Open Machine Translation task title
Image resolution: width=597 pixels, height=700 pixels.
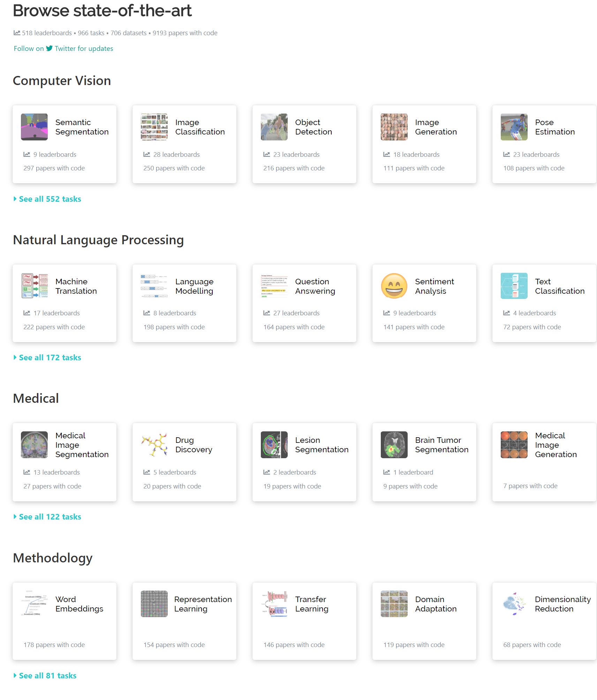coord(76,286)
